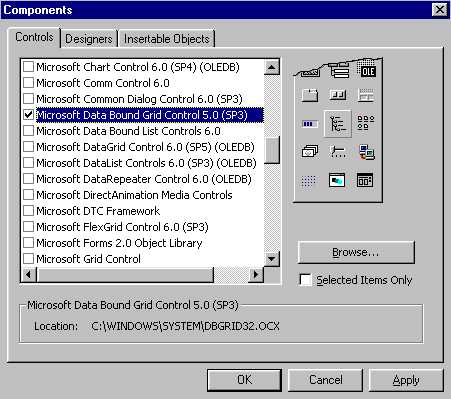Close the Components dialog
Screen dimensions: 451x399
(439, 10)
